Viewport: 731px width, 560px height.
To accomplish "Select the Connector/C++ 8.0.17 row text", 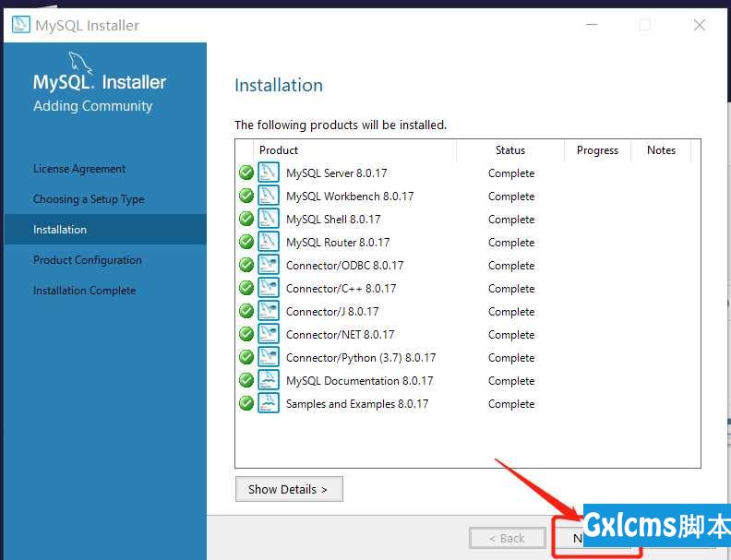I will point(342,289).
